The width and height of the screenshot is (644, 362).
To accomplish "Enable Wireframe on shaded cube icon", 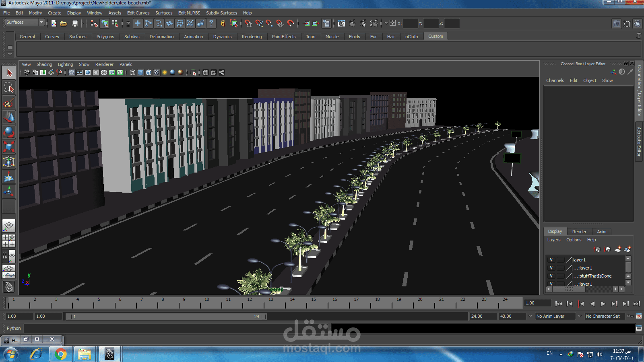I will (149, 72).
